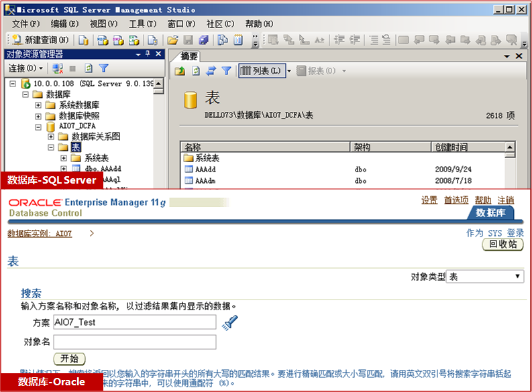
Task: Open main toolbar overflow options arrow
Action: point(256,41)
